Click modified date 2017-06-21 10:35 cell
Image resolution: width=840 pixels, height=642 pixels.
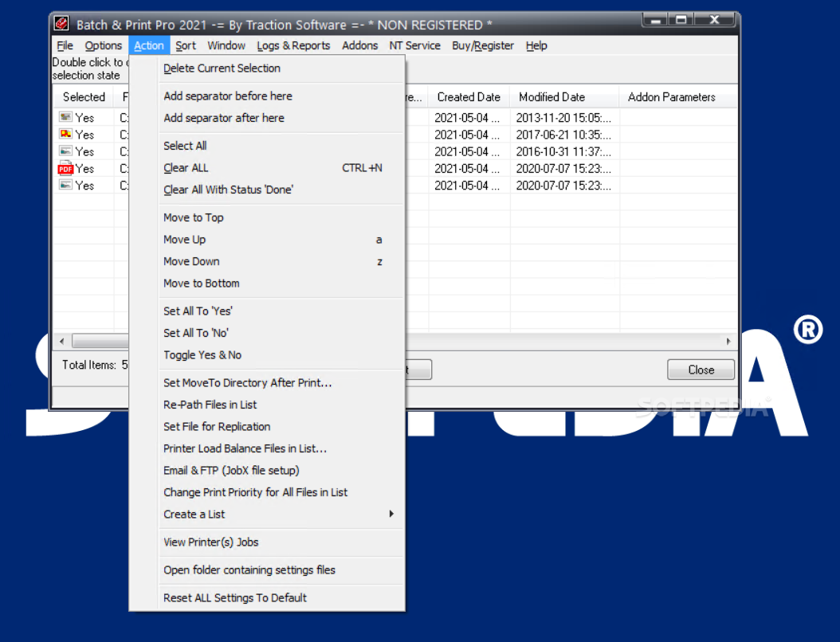coord(564,135)
